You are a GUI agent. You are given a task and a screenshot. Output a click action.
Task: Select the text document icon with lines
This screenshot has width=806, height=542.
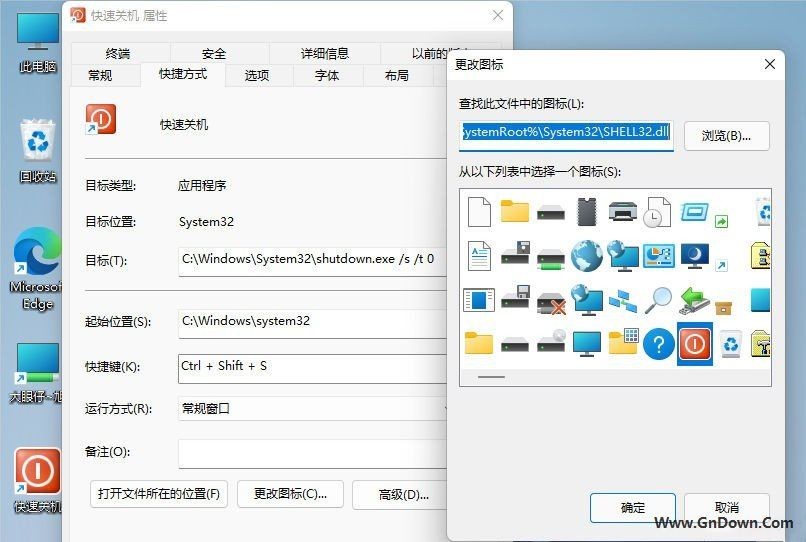coord(479,256)
